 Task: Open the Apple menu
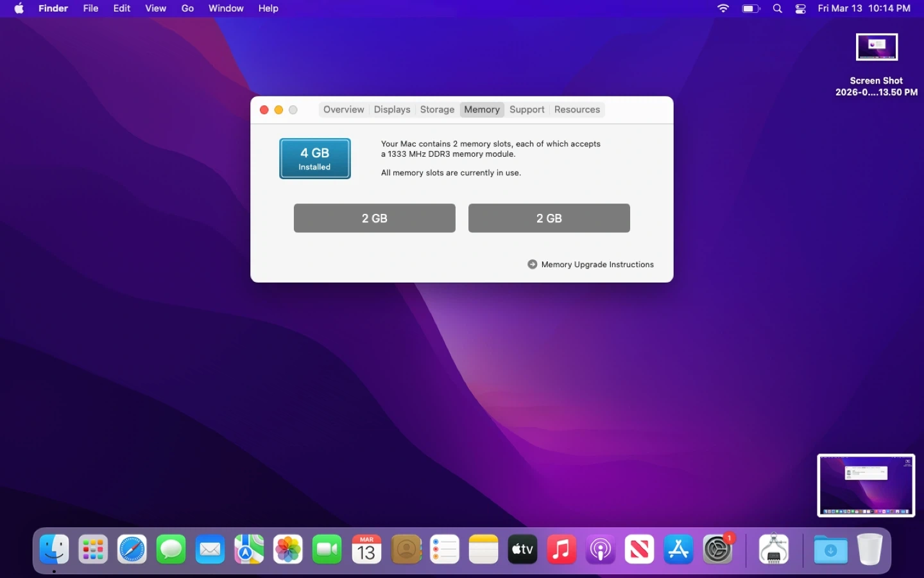coord(19,8)
